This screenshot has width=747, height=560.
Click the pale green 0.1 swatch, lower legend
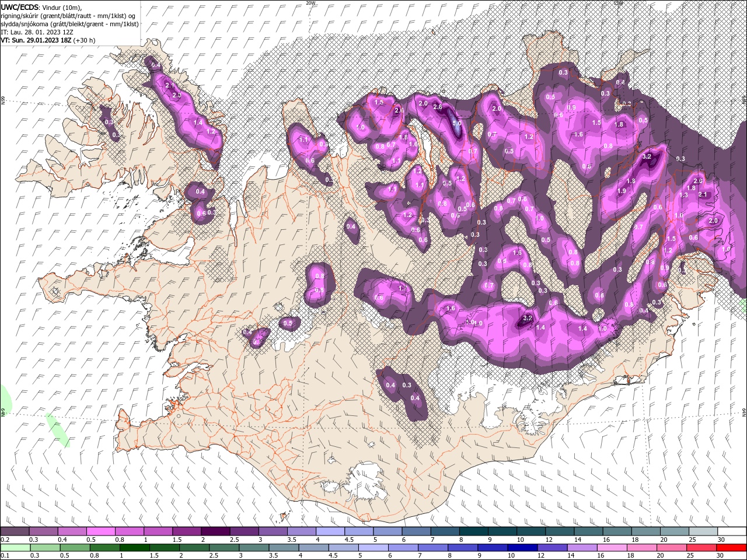16,548
